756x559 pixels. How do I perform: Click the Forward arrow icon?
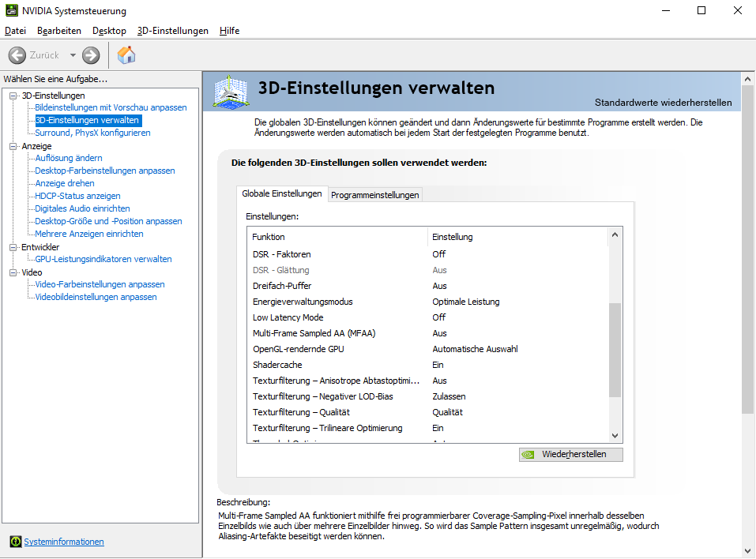(x=91, y=55)
